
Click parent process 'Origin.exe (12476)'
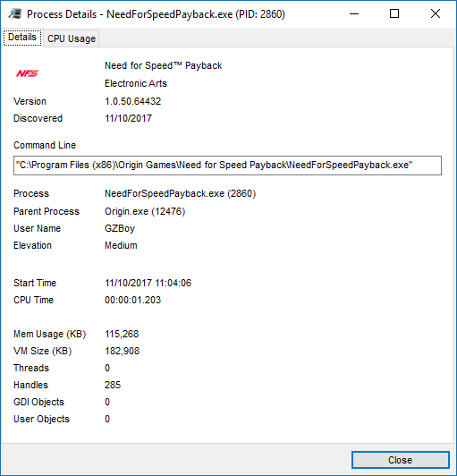[x=145, y=211]
